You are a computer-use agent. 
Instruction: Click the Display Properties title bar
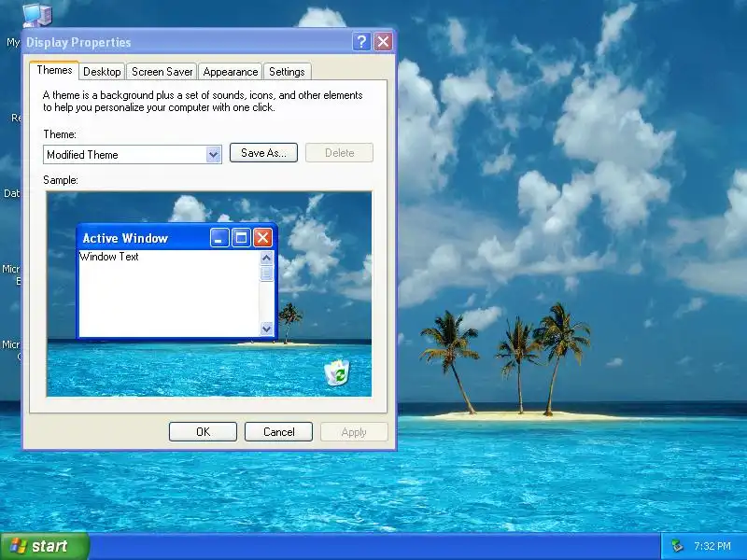coord(209,42)
